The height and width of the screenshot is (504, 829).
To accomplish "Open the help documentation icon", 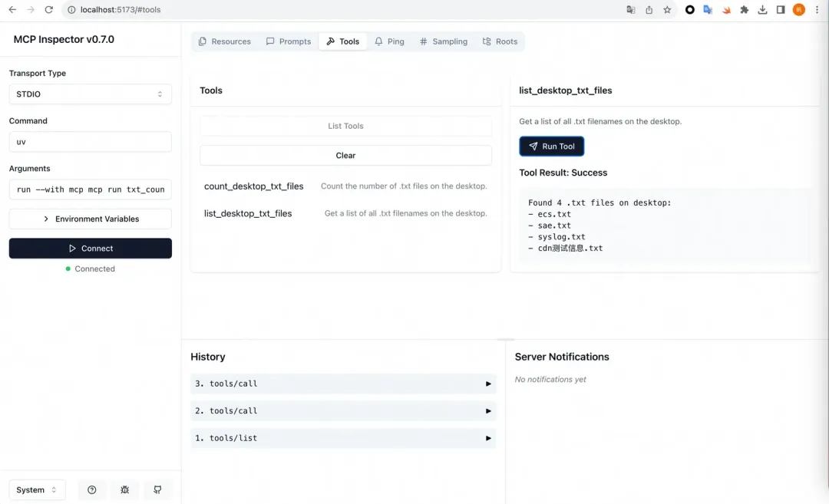I will tap(92, 490).
